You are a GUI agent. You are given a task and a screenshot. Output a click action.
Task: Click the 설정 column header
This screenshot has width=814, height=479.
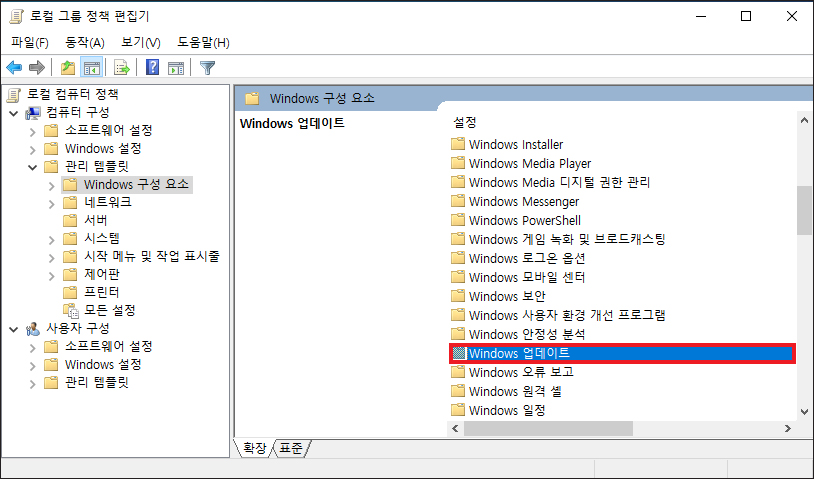tap(465, 122)
